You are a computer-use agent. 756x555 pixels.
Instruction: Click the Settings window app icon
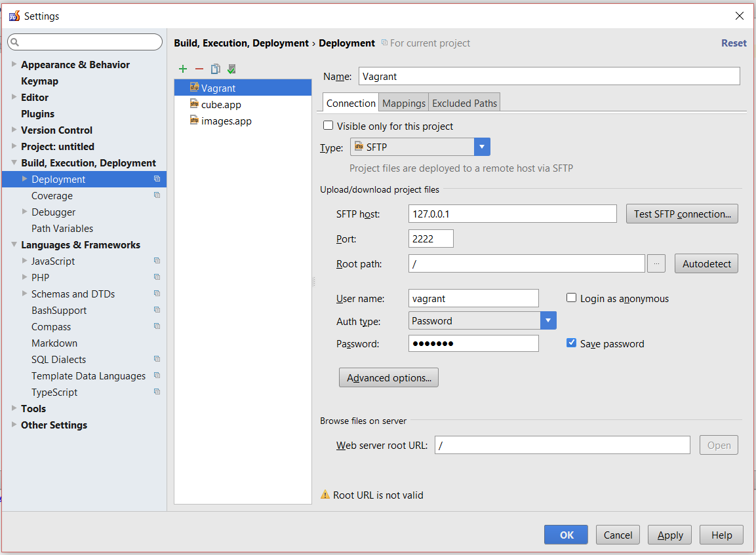point(14,16)
